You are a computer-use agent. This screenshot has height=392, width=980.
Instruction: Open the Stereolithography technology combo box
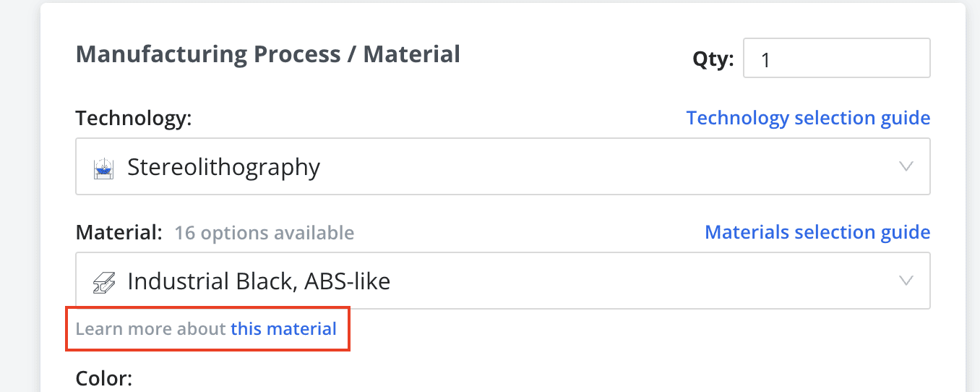tap(502, 167)
